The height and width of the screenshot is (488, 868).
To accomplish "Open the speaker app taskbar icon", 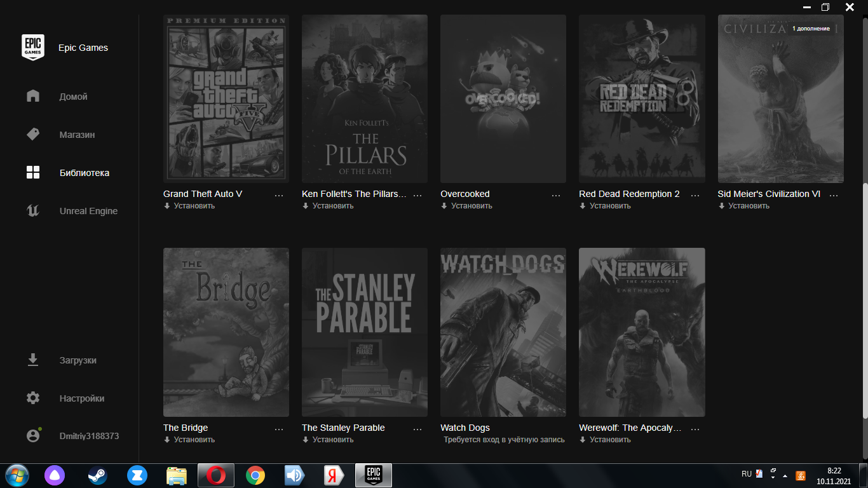I will [x=295, y=475].
